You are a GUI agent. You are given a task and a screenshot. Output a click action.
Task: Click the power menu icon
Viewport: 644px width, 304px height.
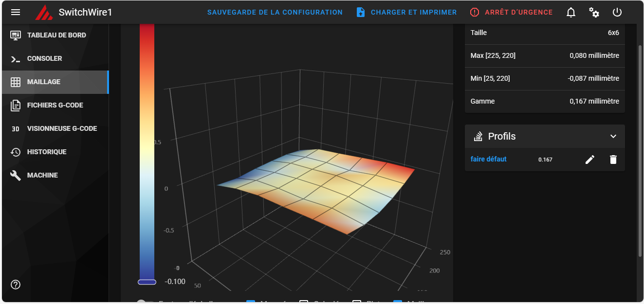coord(617,12)
